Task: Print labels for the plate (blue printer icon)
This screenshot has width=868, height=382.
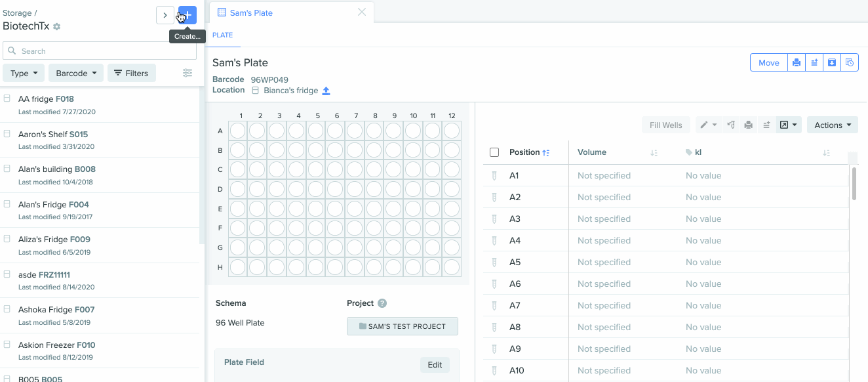Action: coord(797,62)
